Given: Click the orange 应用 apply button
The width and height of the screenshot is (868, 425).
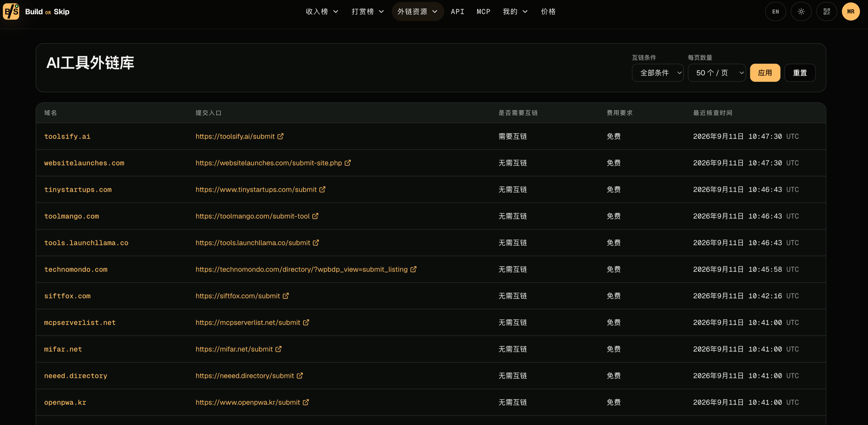Looking at the screenshot, I should coord(765,73).
